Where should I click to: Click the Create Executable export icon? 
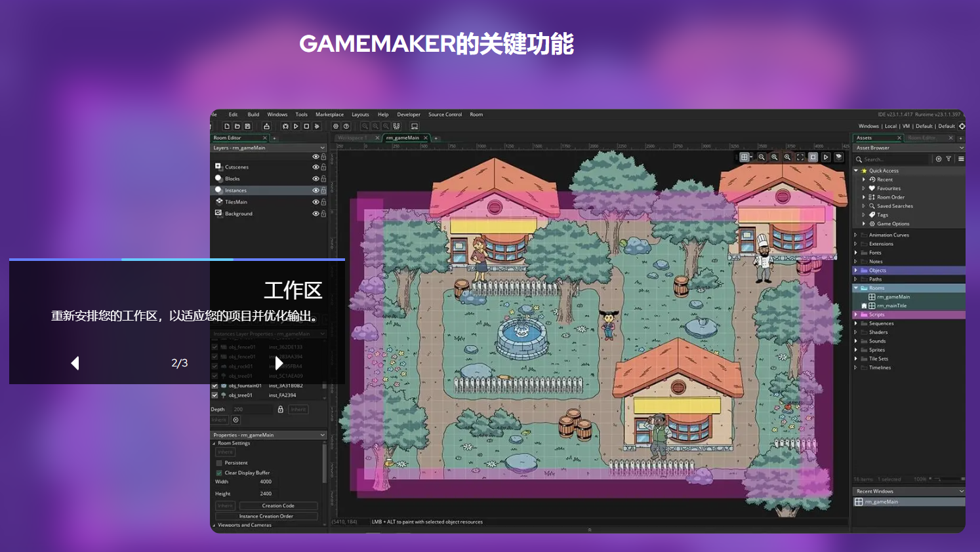pos(266,127)
